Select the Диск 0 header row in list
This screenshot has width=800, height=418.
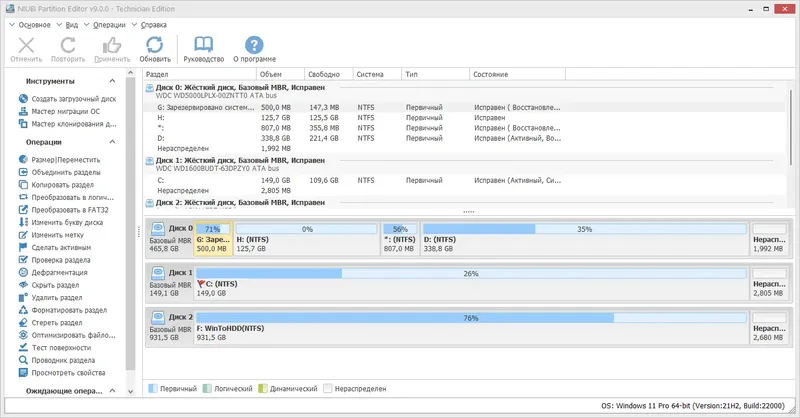click(464, 91)
